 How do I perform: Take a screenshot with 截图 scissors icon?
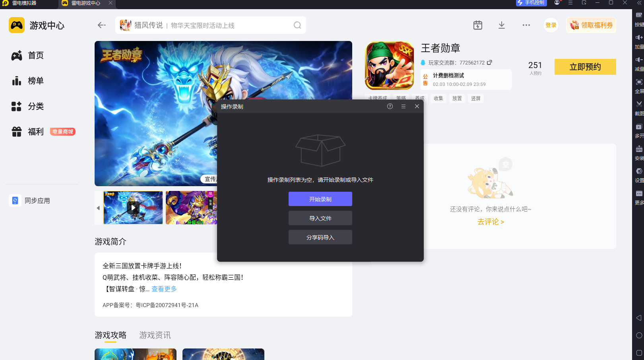pos(639,104)
